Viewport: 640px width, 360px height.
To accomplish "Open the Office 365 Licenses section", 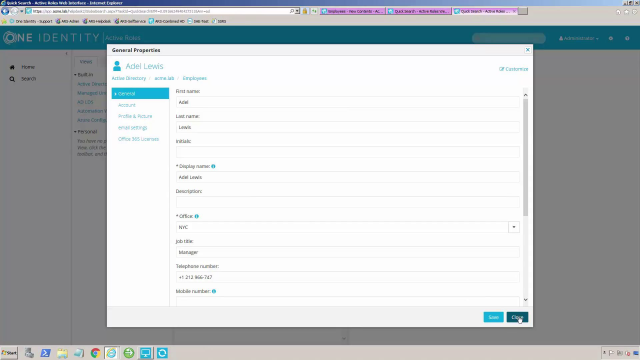I will point(138,139).
